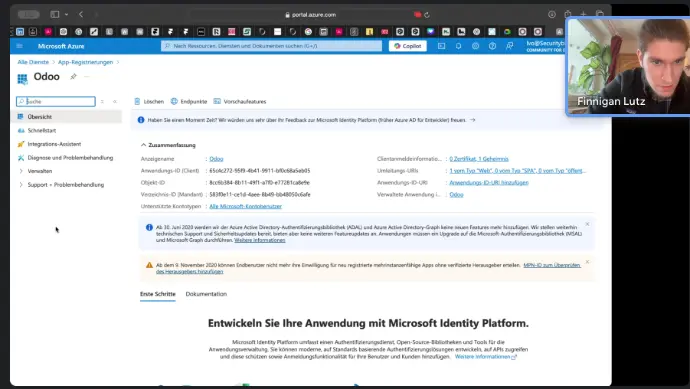Open the portal settings gear icon

pyautogui.click(x=475, y=46)
